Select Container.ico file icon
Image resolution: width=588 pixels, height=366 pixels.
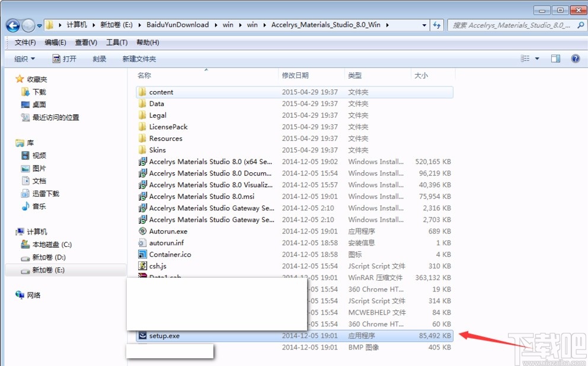pos(142,255)
